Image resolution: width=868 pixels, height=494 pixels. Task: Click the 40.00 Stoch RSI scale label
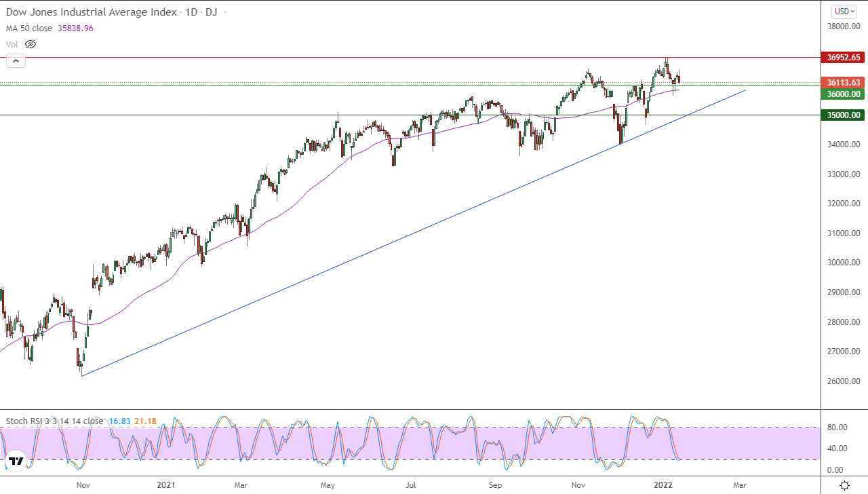[837, 448]
